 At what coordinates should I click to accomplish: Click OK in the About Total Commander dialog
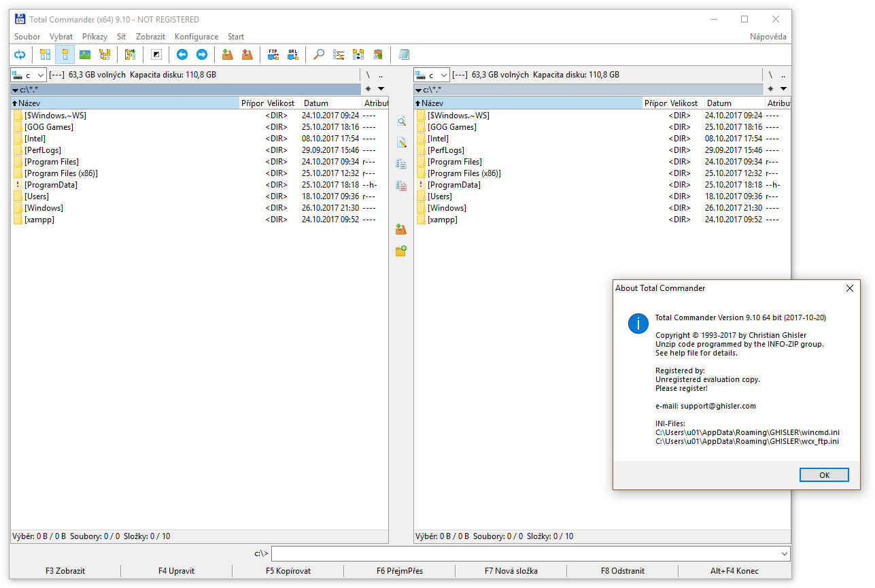pyautogui.click(x=824, y=475)
